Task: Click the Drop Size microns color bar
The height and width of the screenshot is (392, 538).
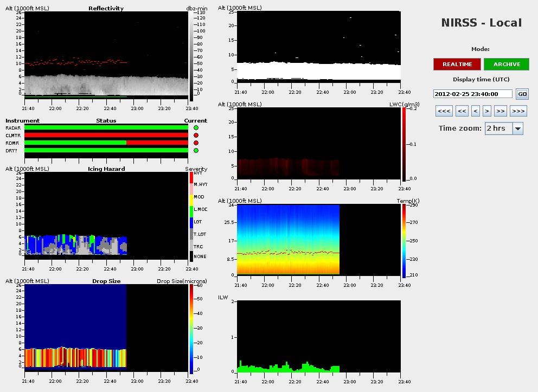Action: pyautogui.click(x=191, y=327)
